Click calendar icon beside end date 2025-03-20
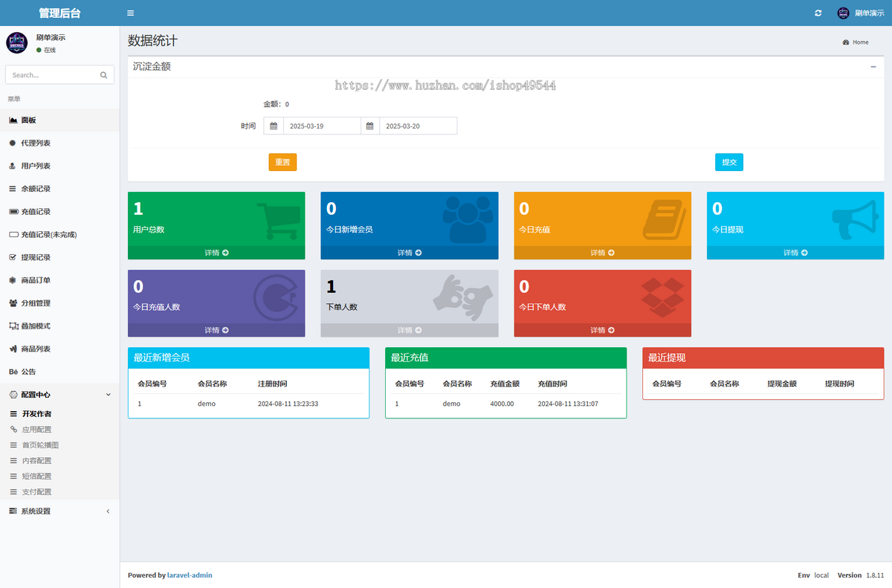This screenshot has width=892, height=588. pyautogui.click(x=369, y=126)
